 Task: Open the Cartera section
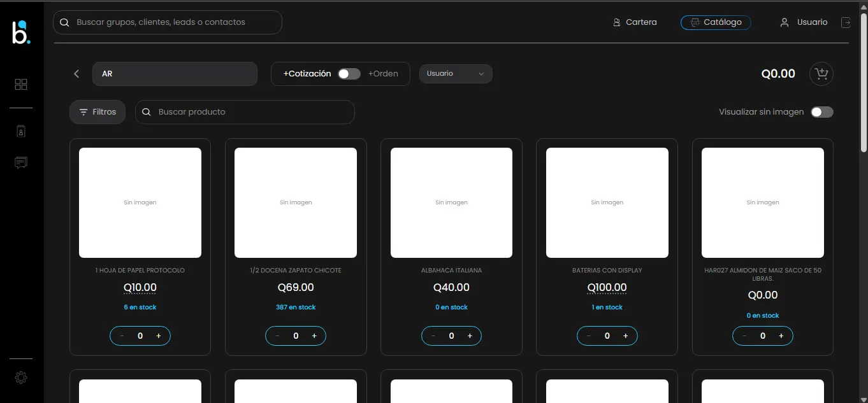[635, 22]
